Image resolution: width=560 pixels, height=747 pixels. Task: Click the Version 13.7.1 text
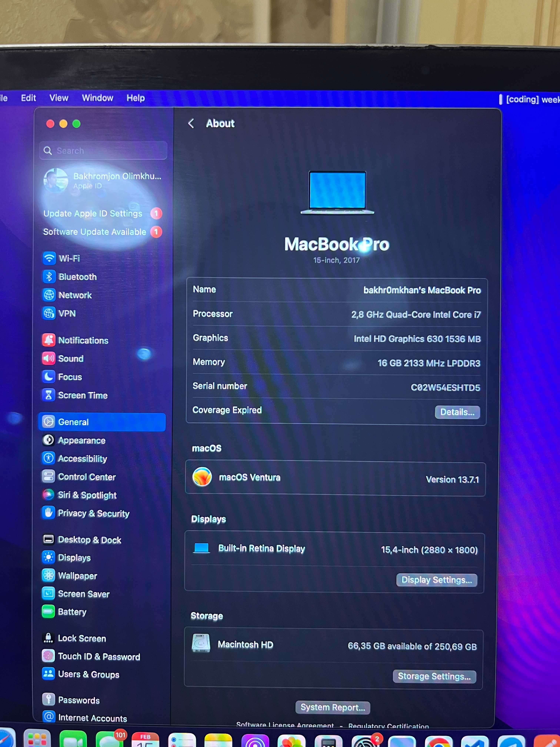click(x=452, y=479)
